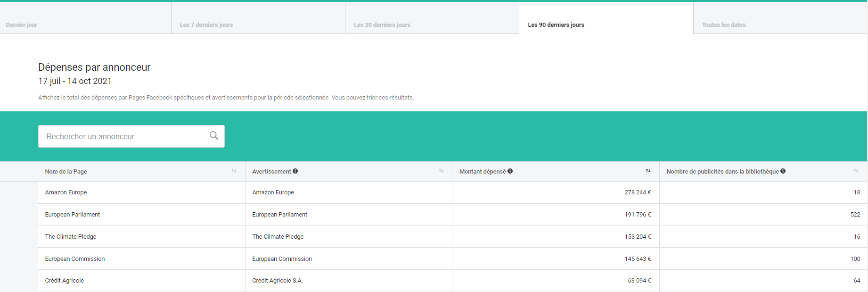The image size is (868, 292).
Task: Open the Avertissement info icon
Action: coord(295,171)
